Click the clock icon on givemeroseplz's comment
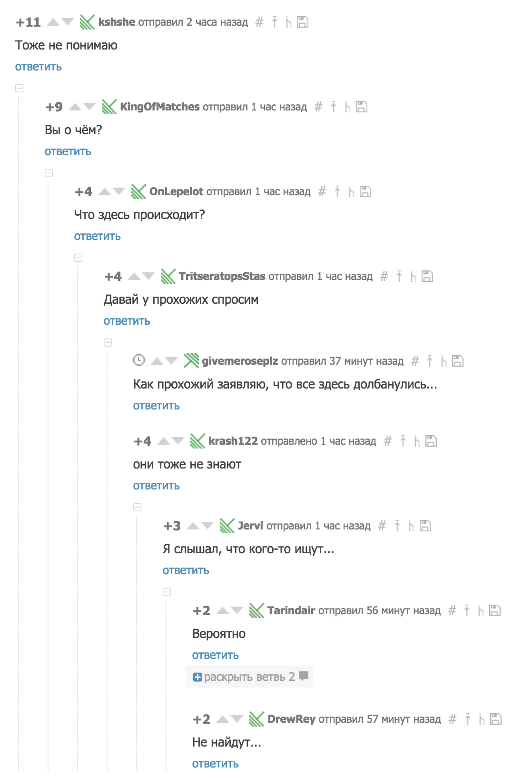532x778 pixels. point(138,360)
